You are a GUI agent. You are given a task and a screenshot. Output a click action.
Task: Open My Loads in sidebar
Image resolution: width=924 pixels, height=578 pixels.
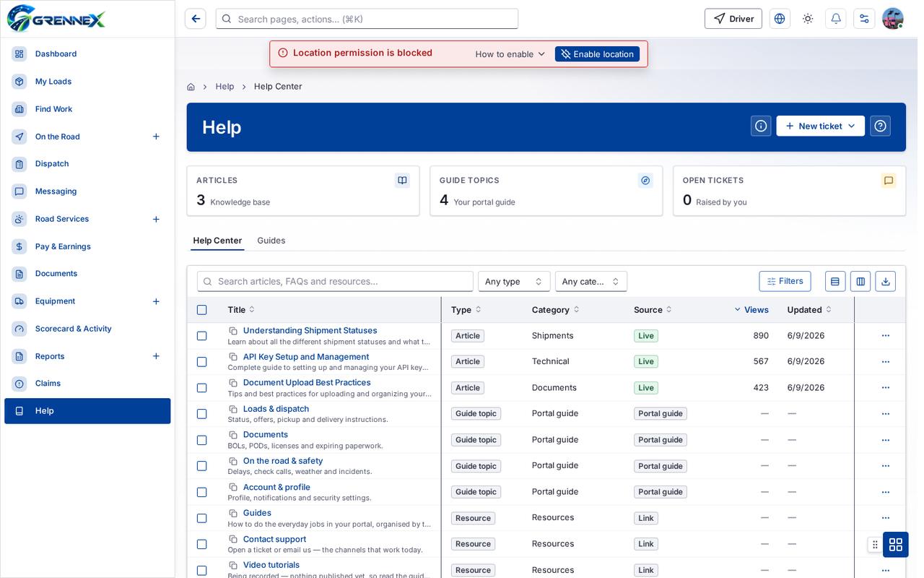(87, 82)
